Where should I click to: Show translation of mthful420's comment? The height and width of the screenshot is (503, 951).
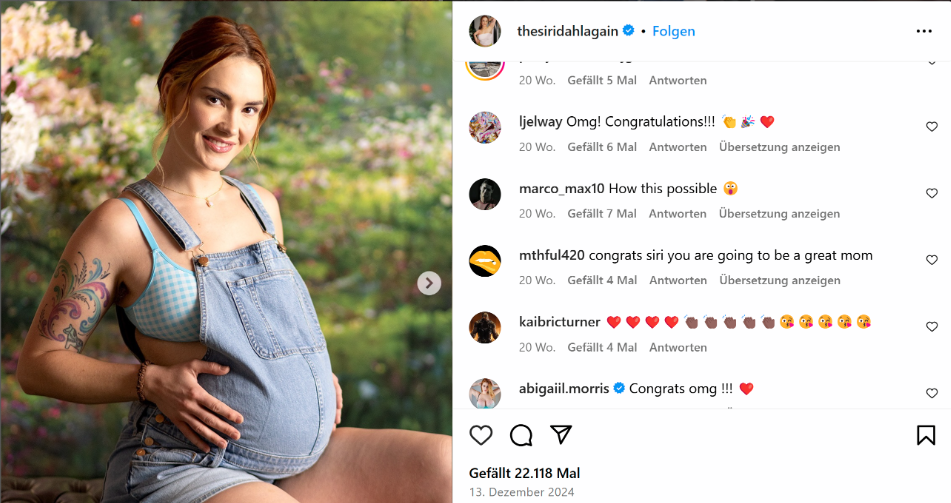point(779,280)
